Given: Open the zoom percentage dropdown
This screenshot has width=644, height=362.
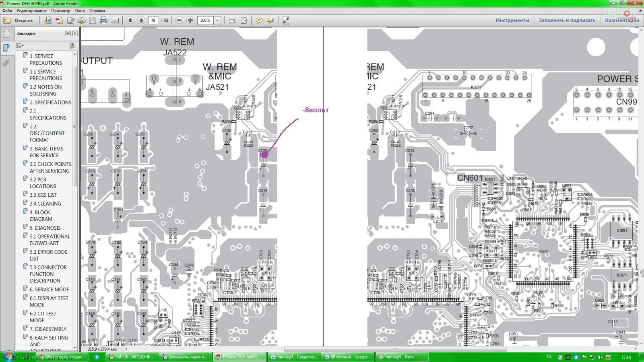Looking at the screenshot, I should pos(217,21).
